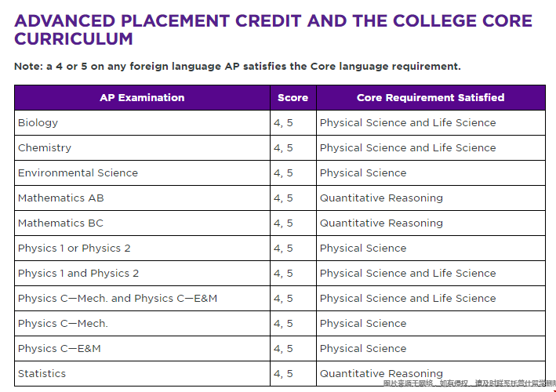Select the Mathematics BC cell
This screenshot has width=556, height=392.
tap(60, 223)
